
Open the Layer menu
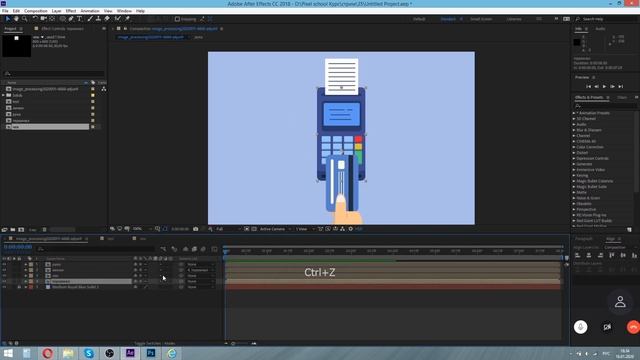(57, 11)
